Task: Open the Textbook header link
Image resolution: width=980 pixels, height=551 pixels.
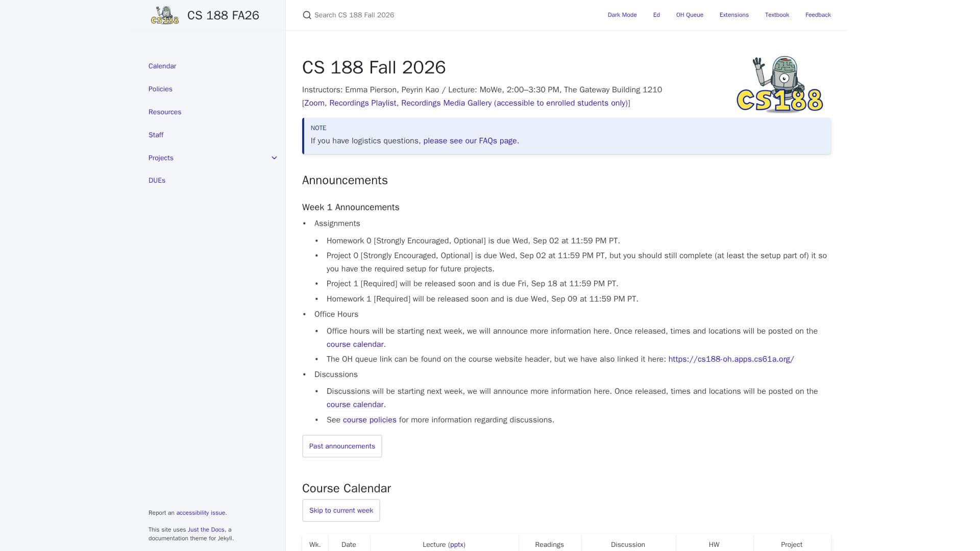Action: [x=777, y=15]
